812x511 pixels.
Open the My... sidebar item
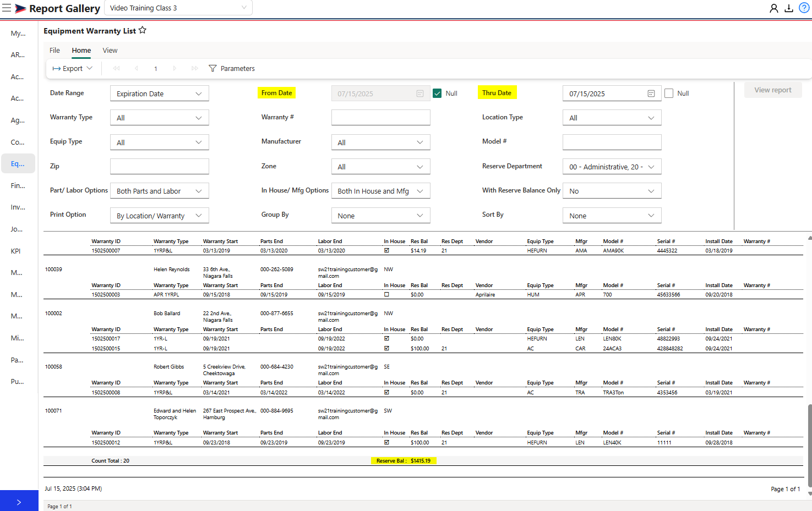point(18,33)
